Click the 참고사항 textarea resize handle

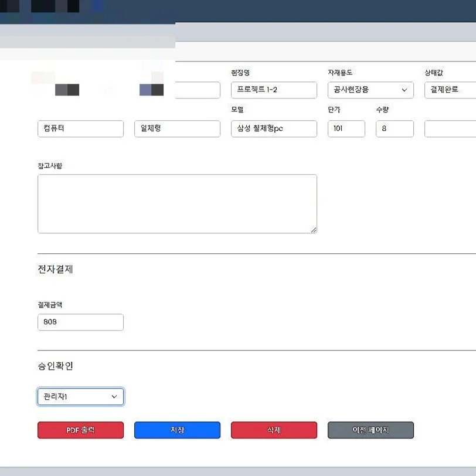click(314, 229)
